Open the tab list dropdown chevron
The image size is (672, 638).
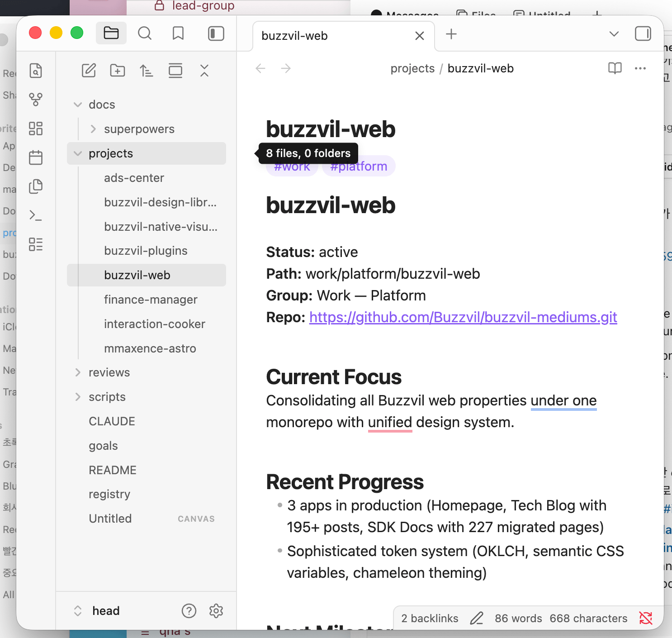[x=614, y=34]
